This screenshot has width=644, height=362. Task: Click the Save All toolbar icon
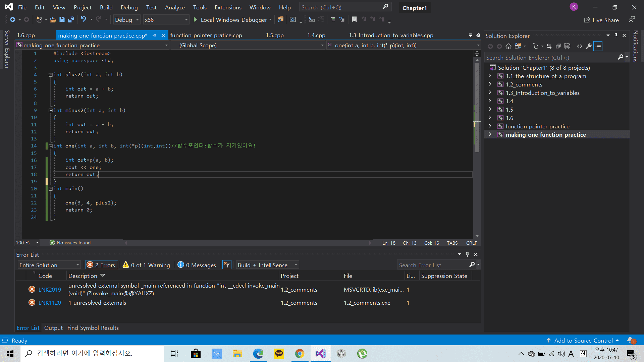click(71, 20)
